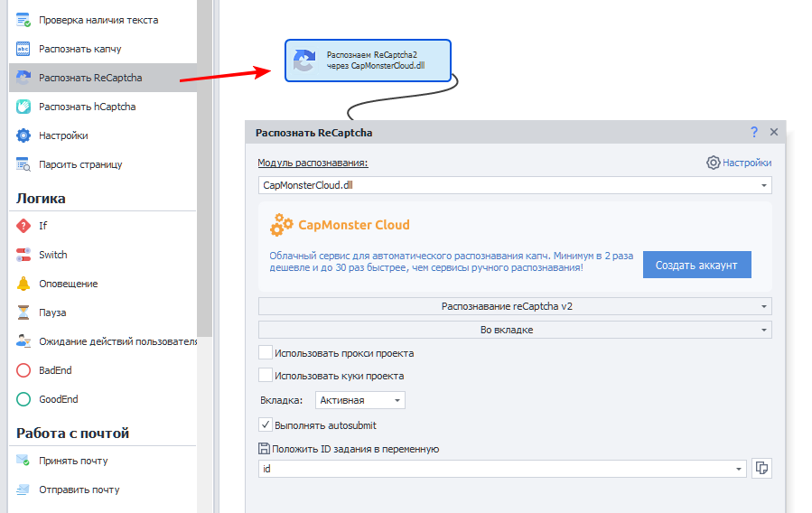Click the Отправить почту envelope icon
Viewport: 812px width, 513px height.
tap(23, 490)
